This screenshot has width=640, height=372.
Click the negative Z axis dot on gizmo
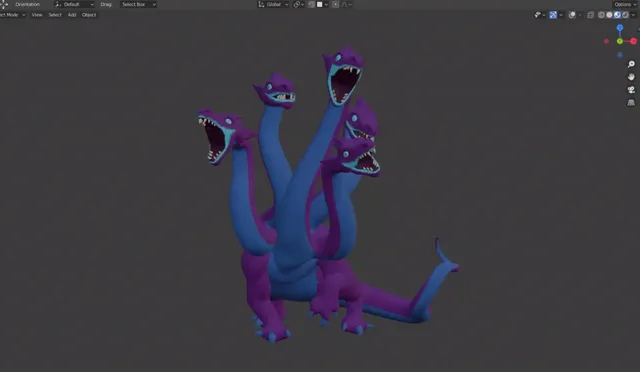click(x=620, y=54)
